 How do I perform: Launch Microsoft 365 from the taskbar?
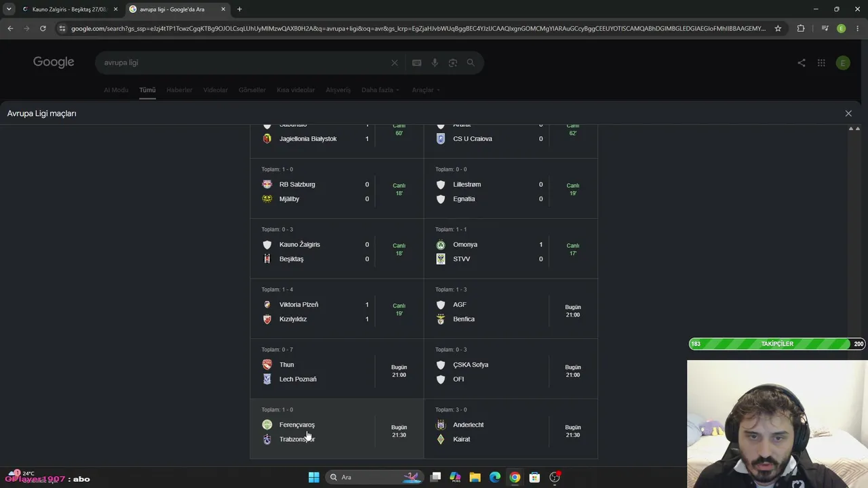(x=455, y=477)
